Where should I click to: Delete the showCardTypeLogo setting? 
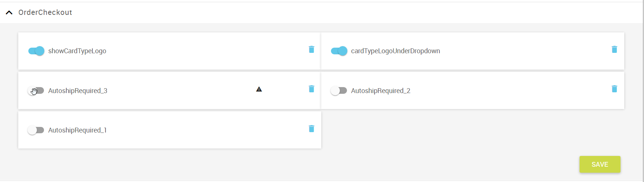pyautogui.click(x=312, y=50)
